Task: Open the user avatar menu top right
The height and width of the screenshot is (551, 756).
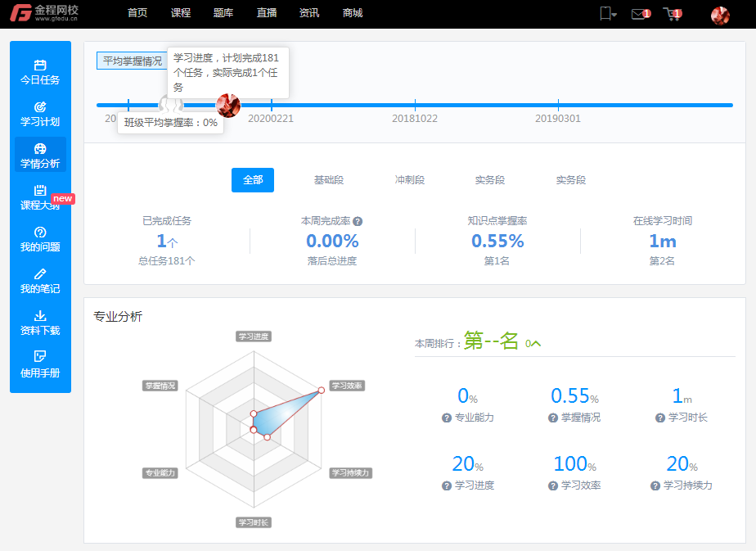Action: point(720,15)
